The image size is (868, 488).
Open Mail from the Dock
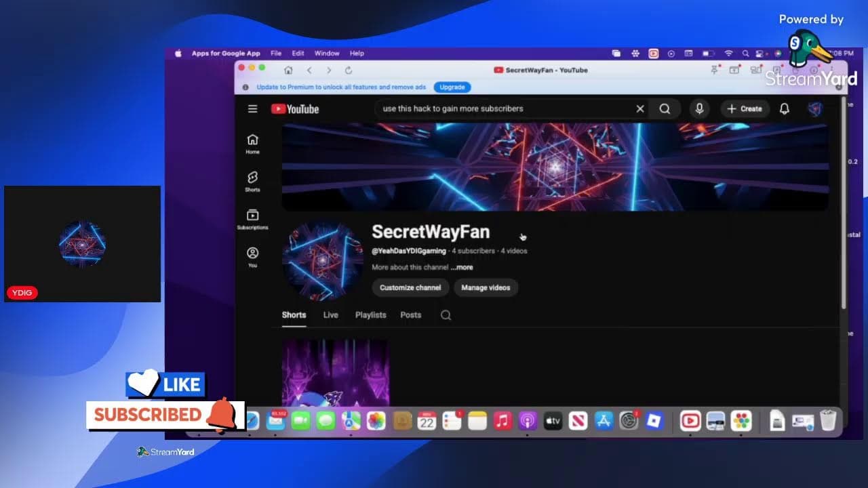click(x=275, y=420)
